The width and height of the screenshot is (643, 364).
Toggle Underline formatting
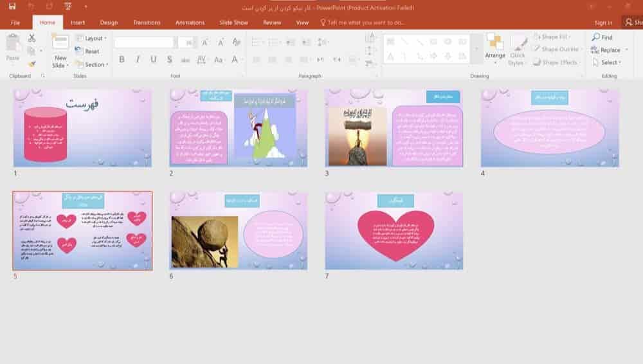[154, 60]
